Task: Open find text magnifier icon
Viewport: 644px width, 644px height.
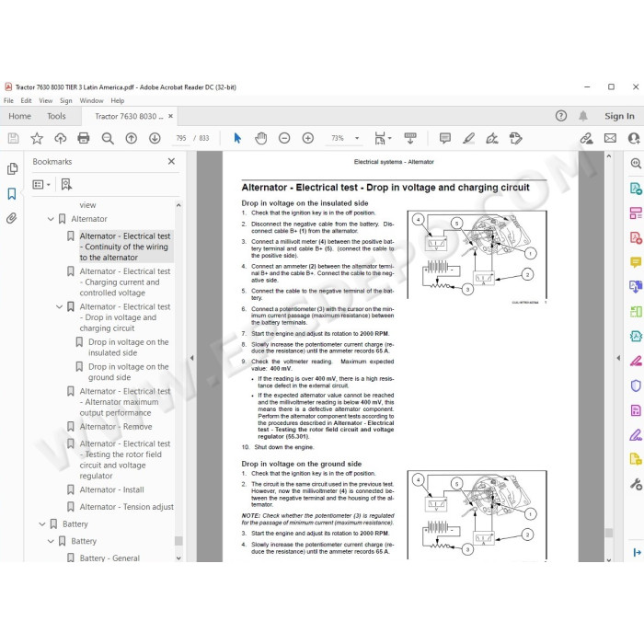Action: pyautogui.click(x=108, y=138)
